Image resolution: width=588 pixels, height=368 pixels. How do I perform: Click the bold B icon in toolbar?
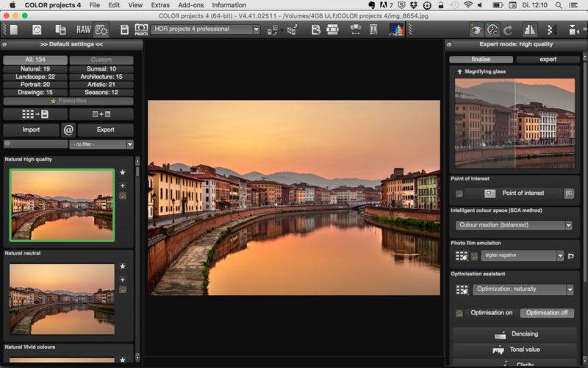click(x=316, y=29)
